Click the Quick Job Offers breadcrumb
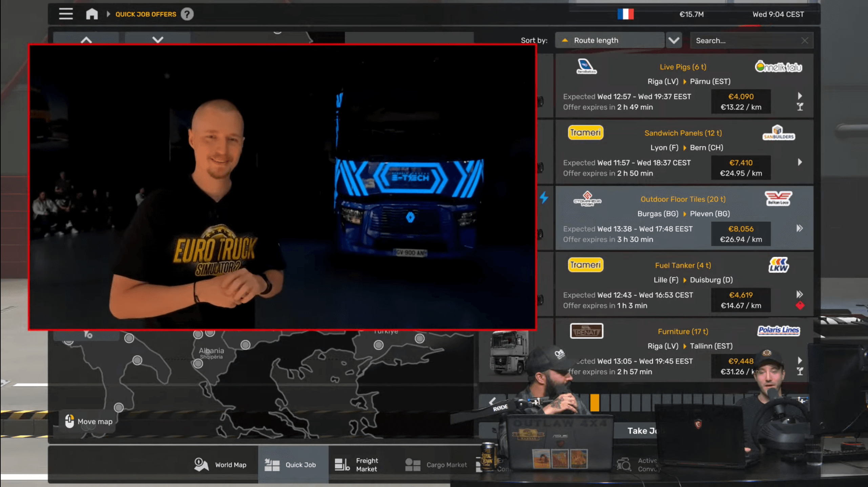This screenshot has height=487, width=868. tap(146, 14)
